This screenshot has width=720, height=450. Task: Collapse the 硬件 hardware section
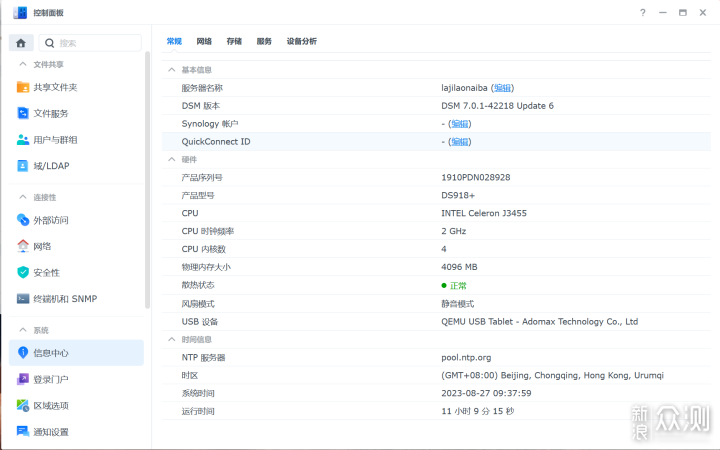point(171,159)
